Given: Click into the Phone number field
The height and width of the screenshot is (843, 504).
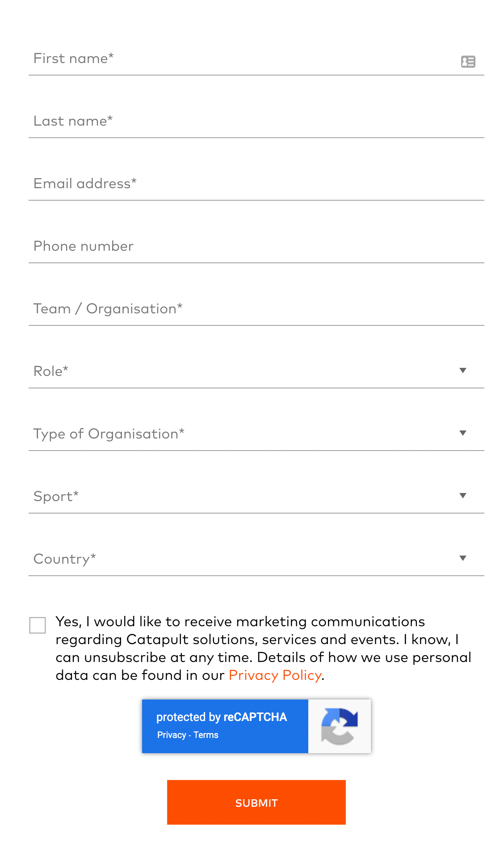Looking at the screenshot, I should coord(256,246).
